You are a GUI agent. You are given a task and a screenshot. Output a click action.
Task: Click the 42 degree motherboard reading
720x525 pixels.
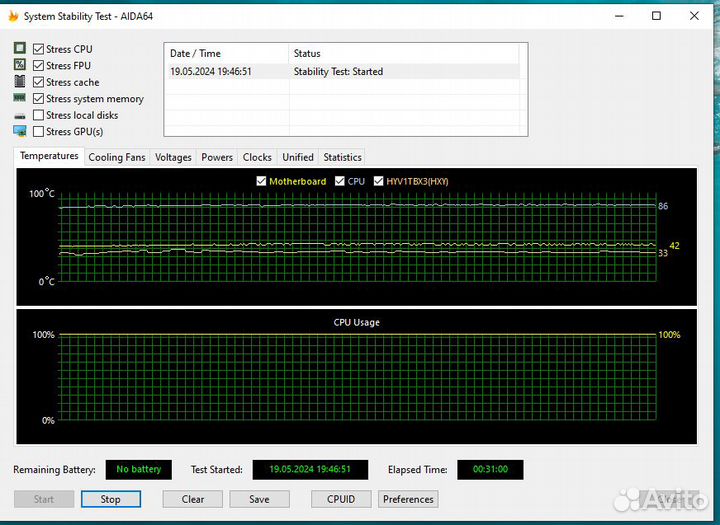pyautogui.click(x=674, y=246)
